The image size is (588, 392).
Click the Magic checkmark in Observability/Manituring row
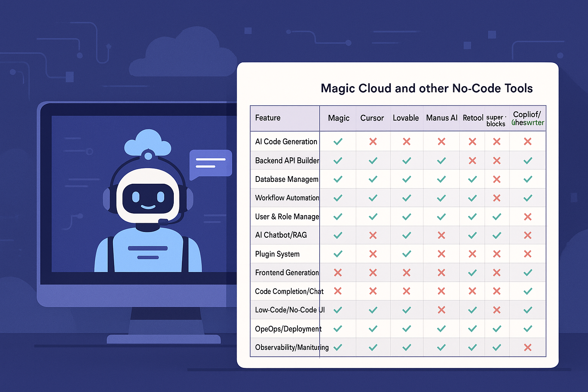pos(338,347)
